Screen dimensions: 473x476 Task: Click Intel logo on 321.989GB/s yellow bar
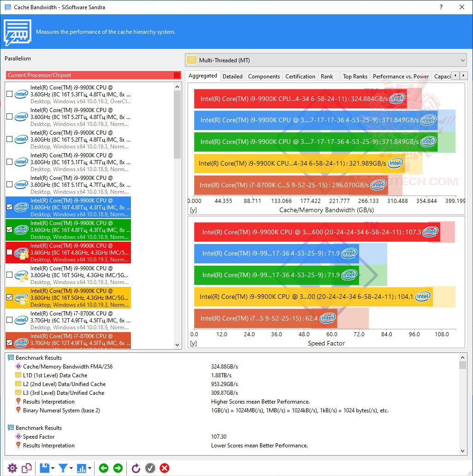[x=396, y=163]
